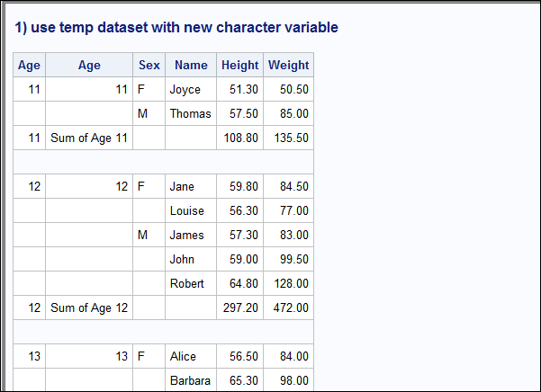Select Jane's weight value 84.50
Image resolution: width=541 pixels, height=392 pixels.
coord(288,186)
